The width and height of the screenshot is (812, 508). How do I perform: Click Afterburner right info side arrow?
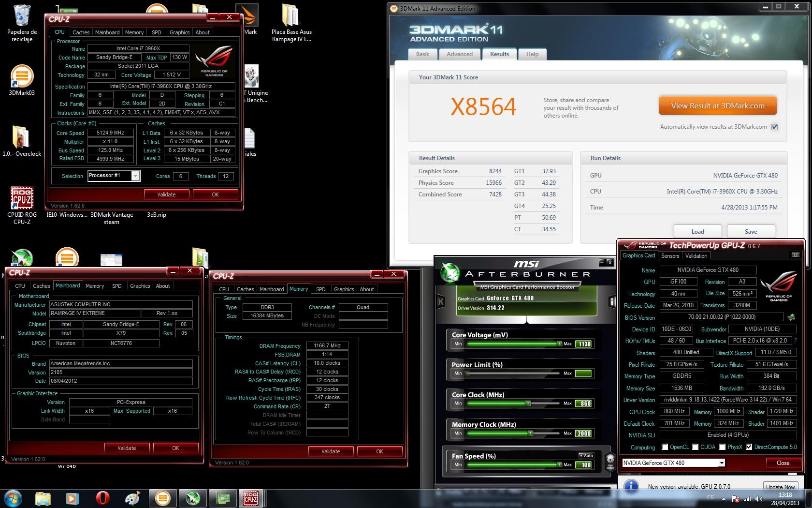pyautogui.click(x=612, y=302)
